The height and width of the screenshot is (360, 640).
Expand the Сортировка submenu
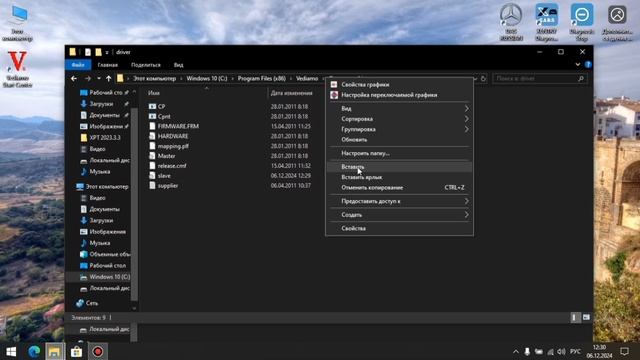coord(399,119)
